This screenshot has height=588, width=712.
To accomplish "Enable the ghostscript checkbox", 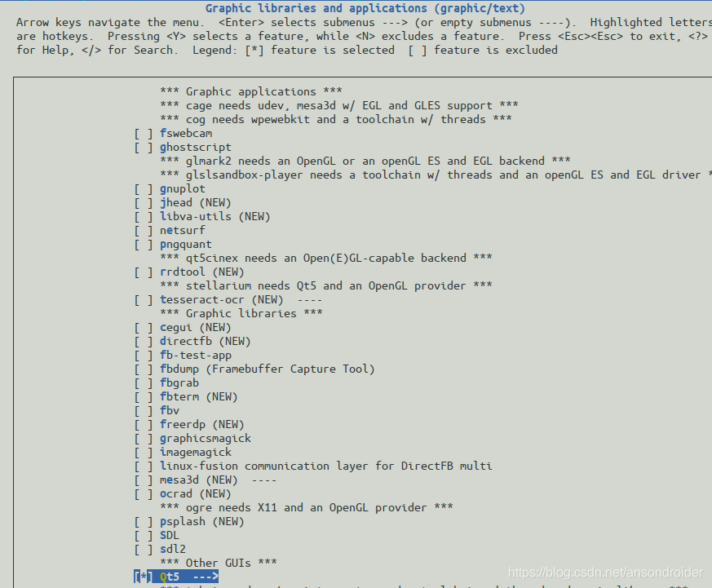I will click(x=144, y=148).
